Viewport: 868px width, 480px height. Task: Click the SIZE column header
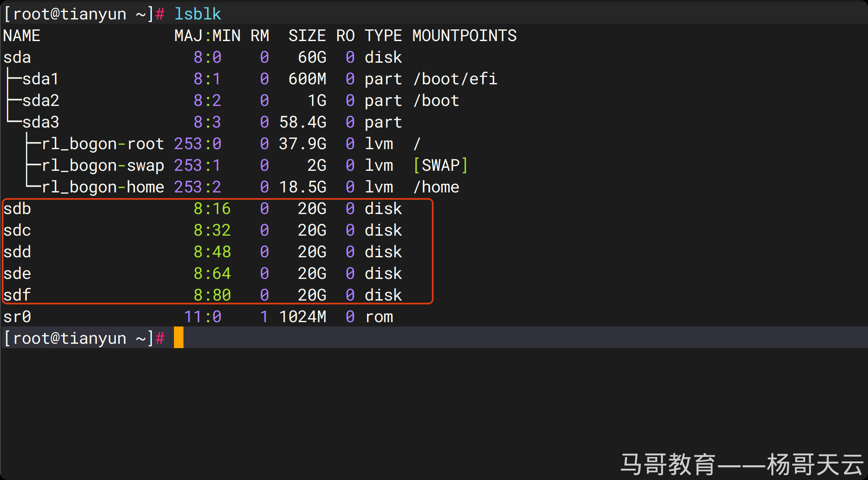pos(307,36)
